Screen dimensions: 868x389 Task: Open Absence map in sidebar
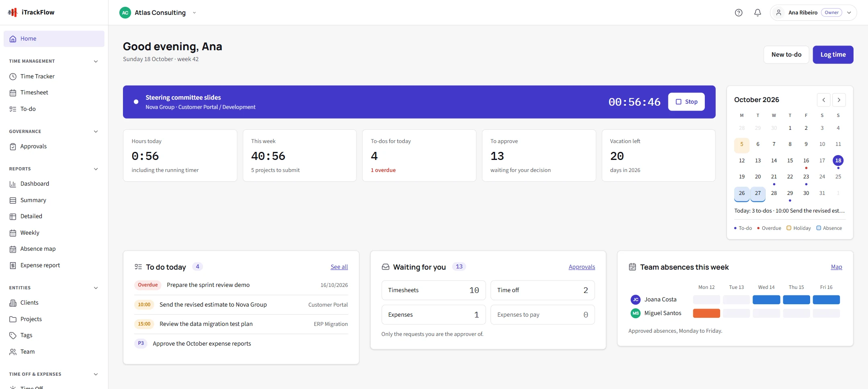point(54,249)
